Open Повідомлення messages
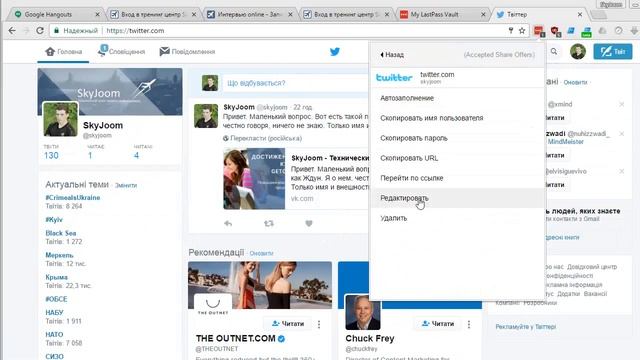 click(x=187, y=52)
